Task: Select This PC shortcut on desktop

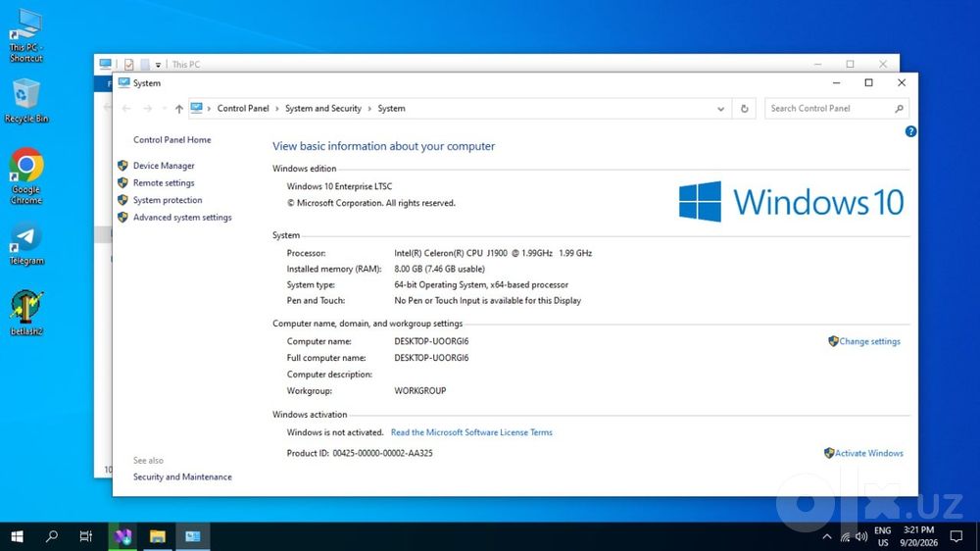Action: (26, 35)
